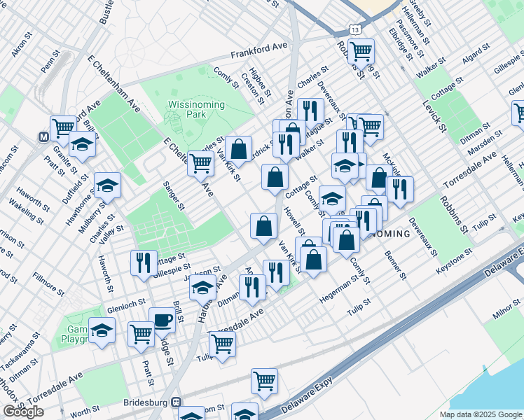Select the Bridesburg train station icon
524x420 pixels.
coord(176,402)
